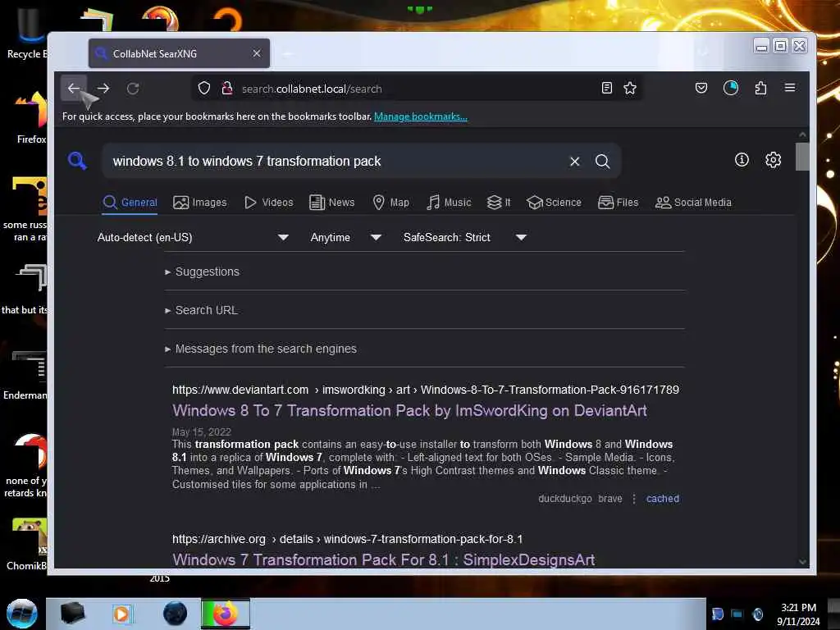Click the archive.org result URL

coord(347,539)
